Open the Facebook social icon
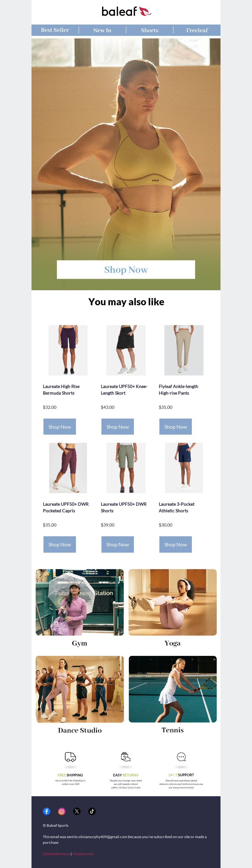This screenshot has height=868, width=252. click(x=47, y=811)
